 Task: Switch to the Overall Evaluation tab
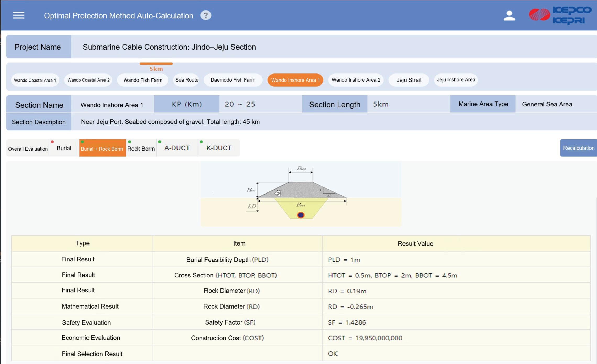(x=28, y=149)
